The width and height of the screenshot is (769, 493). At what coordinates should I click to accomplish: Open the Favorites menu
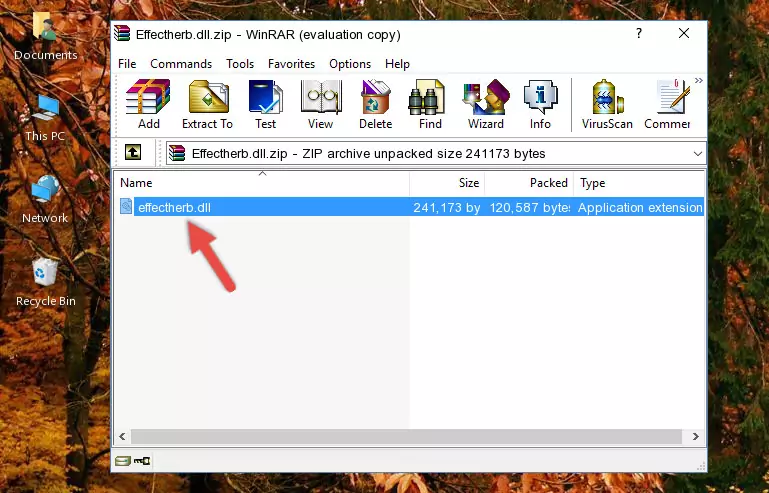[x=291, y=64]
